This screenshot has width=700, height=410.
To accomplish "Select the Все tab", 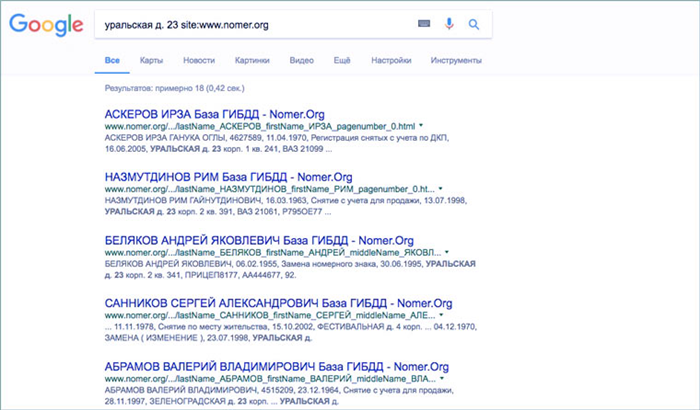I will point(112,60).
